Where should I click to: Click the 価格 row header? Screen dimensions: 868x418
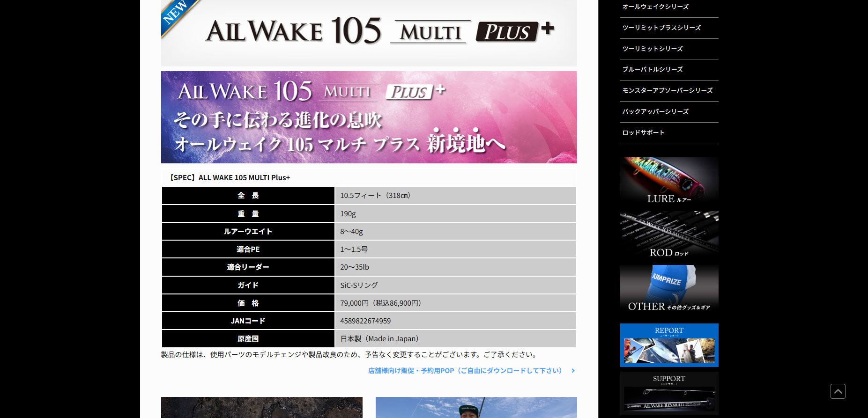248,303
